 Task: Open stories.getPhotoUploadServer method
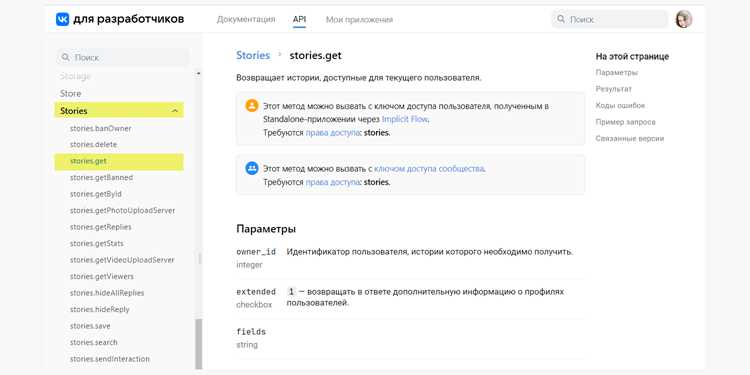[x=122, y=210]
